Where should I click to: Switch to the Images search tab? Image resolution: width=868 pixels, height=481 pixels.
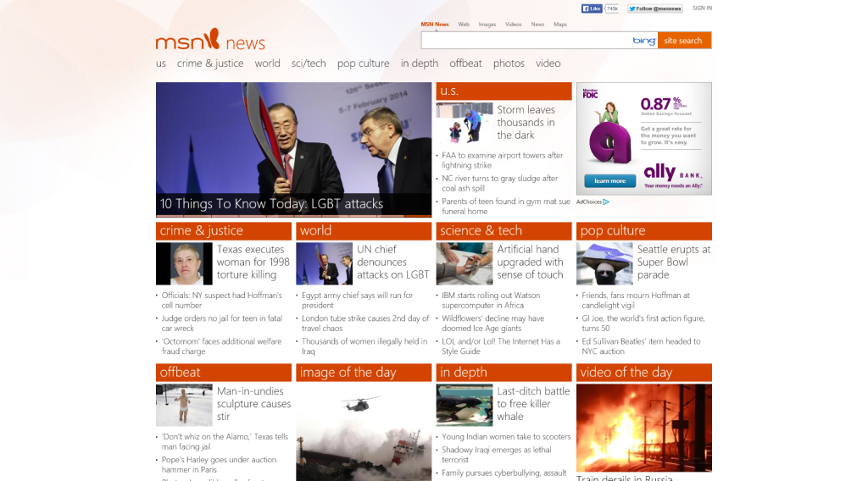click(487, 25)
